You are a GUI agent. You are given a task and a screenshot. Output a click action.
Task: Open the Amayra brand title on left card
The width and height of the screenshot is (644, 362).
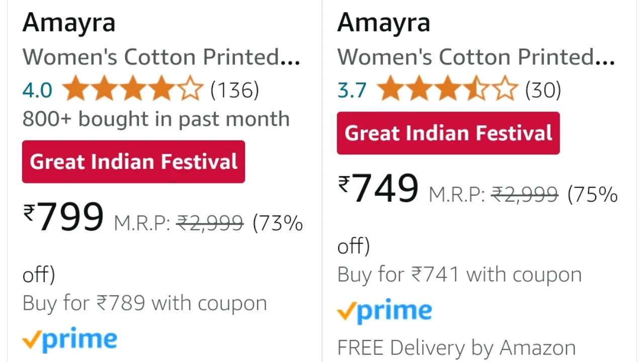point(69,23)
